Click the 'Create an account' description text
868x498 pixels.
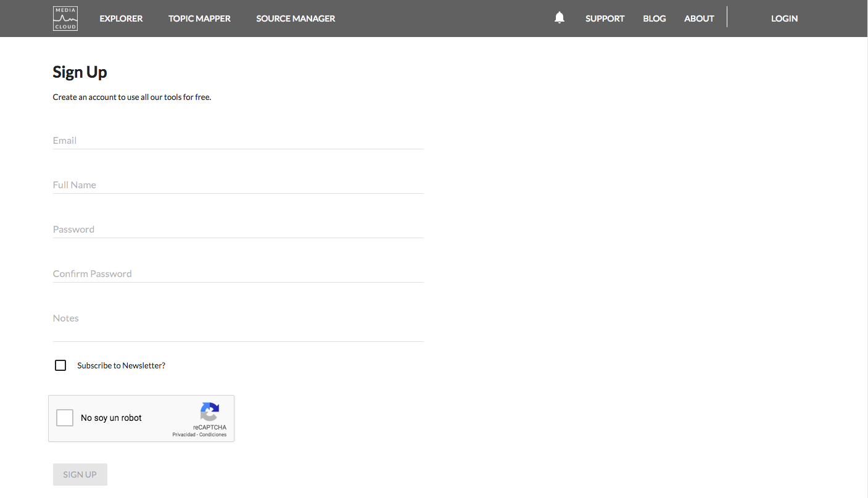click(132, 97)
